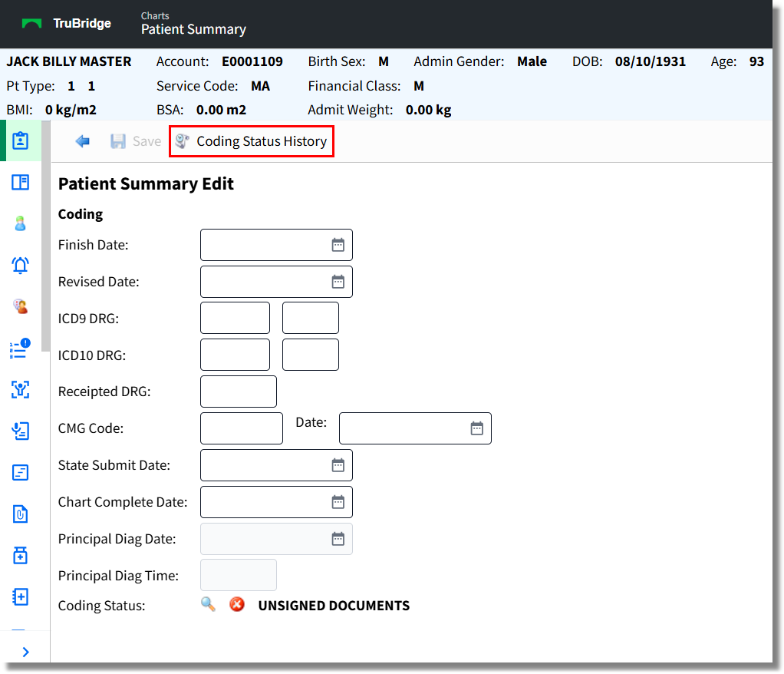Open Coding Status History
Image resolution: width=784 pixels, height=674 pixels.
tap(252, 141)
